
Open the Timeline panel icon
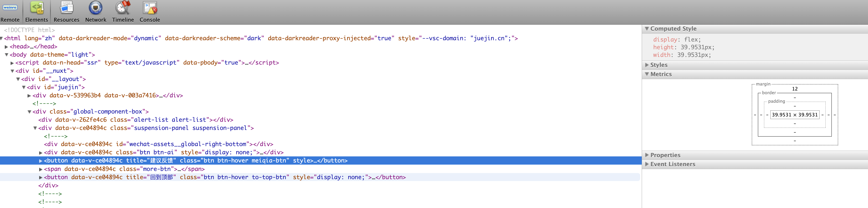(123, 7)
